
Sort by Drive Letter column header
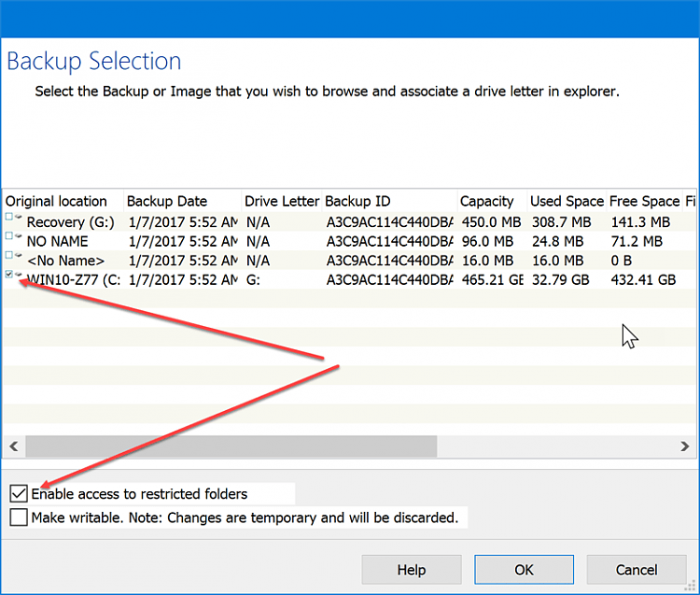click(x=282, y=201)
